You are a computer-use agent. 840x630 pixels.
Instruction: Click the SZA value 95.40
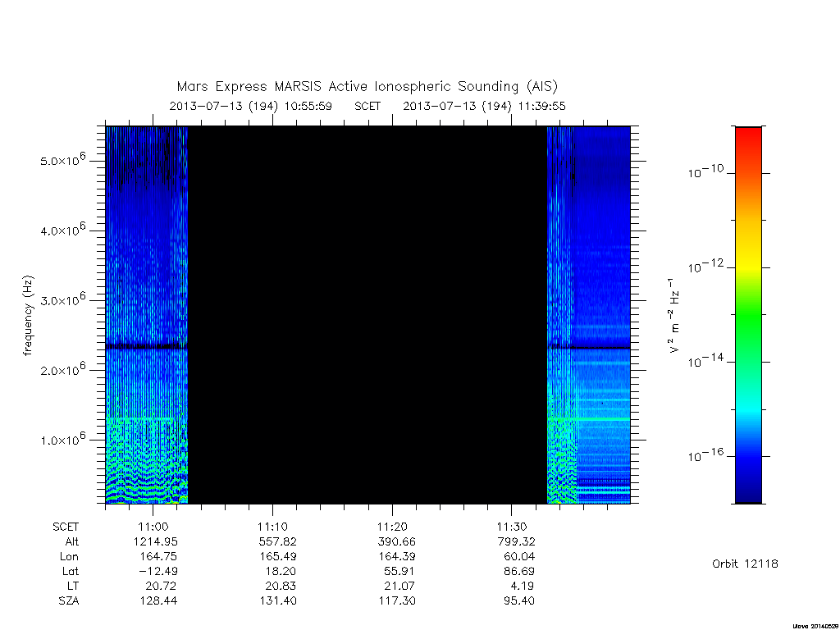pos(519,600)
